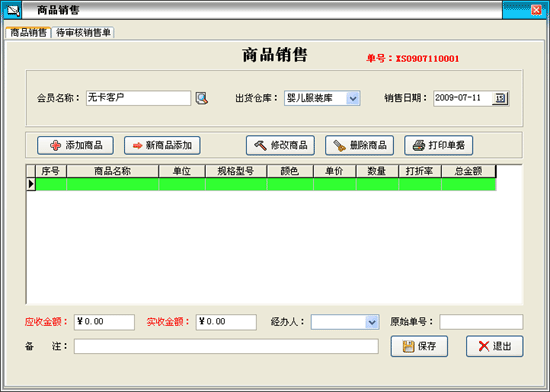The image size is (550, 392).
Task: Expand the 经办人 handler dropdown
Action: (x=372, y=322)
